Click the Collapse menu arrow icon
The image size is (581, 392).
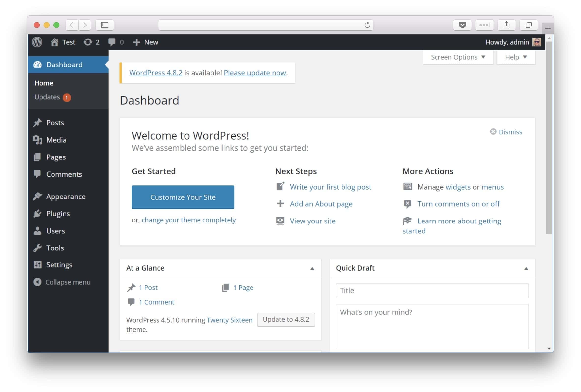pos(37,282)
